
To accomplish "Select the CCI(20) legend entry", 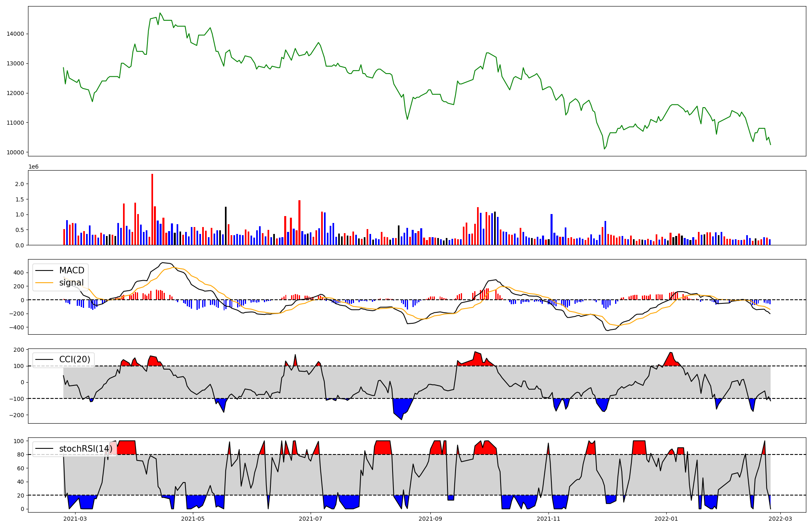I will pyautogui.click(x=75, y=359).
